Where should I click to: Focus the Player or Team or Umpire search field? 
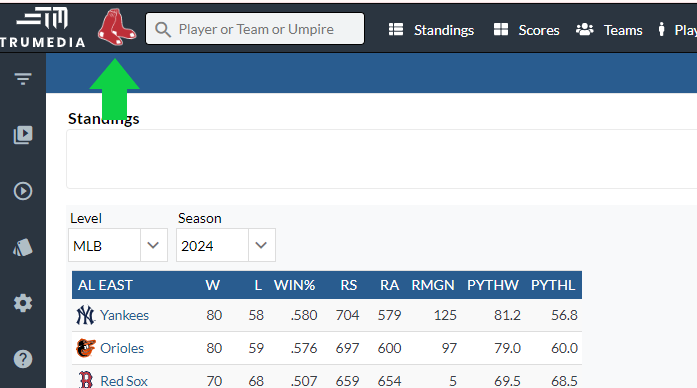click(x=255, y=28)
